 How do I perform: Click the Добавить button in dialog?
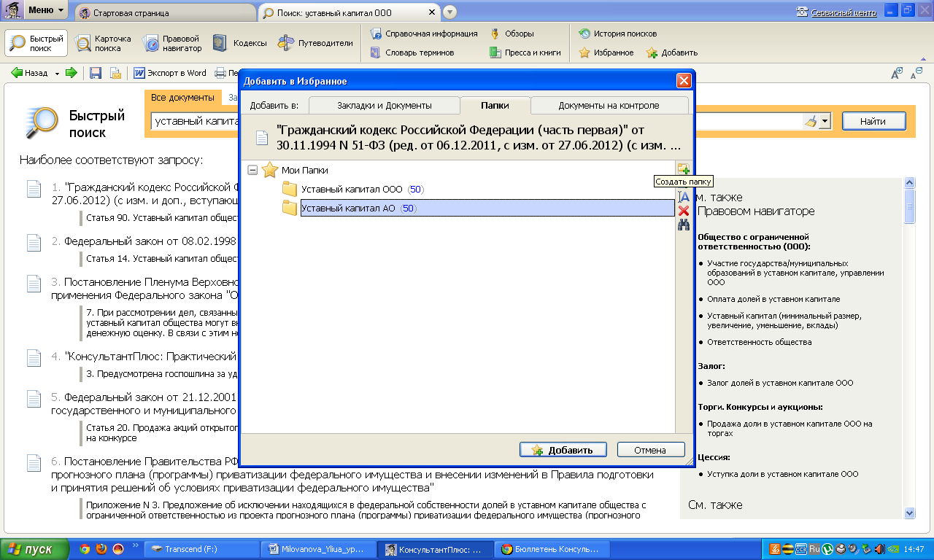(x=563, y=450)
